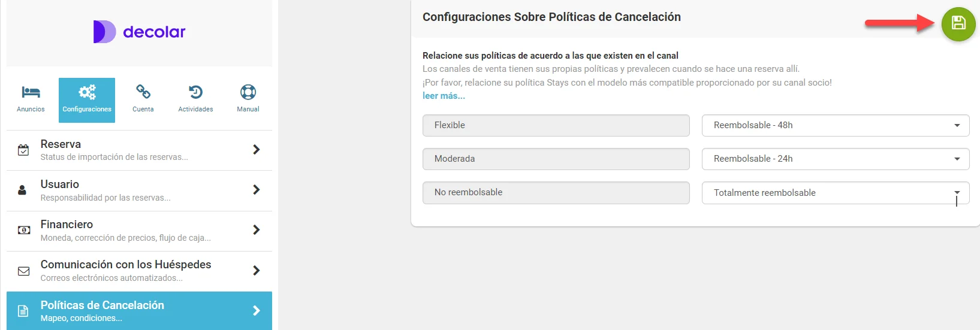
Task: Click the Flexible policy field
Action: click(x=556, y=125)
